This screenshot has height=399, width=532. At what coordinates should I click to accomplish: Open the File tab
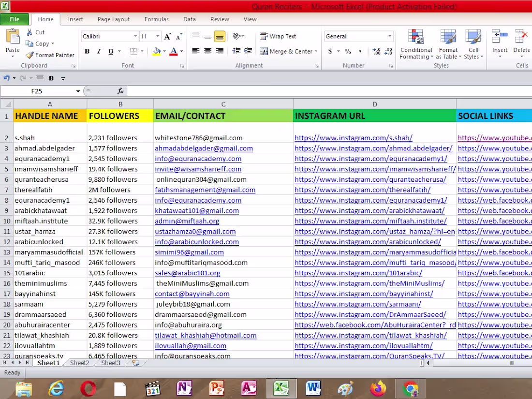[x=14, y=19]
